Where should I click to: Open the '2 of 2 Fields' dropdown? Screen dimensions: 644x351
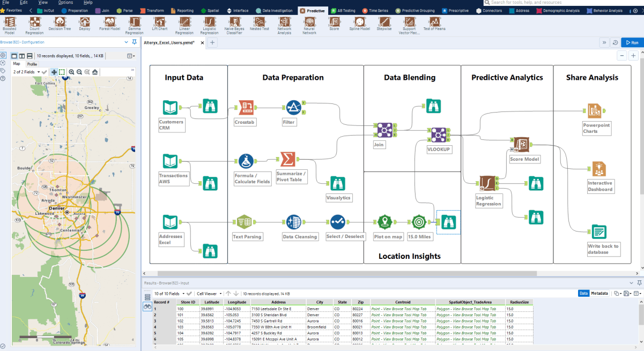click(x=39, y=71)
